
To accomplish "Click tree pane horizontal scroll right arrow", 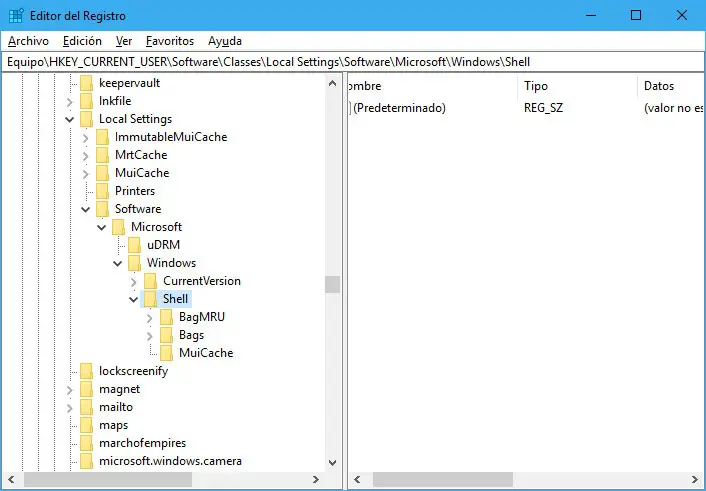I will [x=316, y=480].
